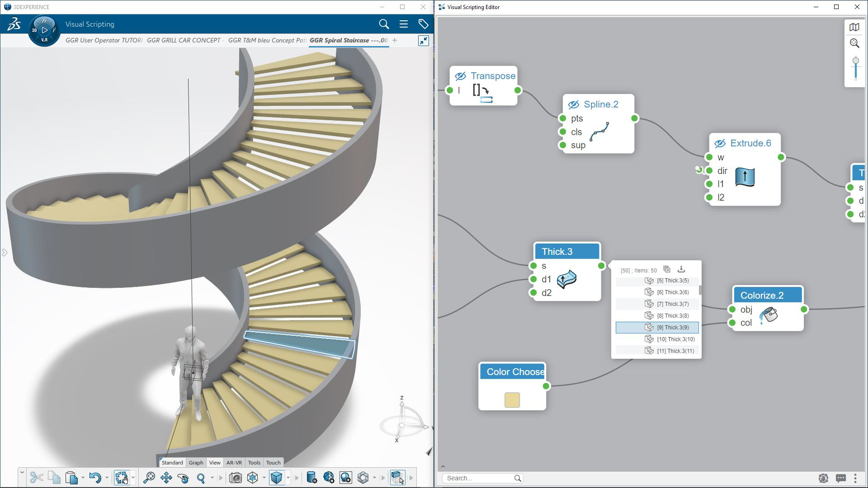
Task: Click the Pan view tool
Action: coord(166,478)
